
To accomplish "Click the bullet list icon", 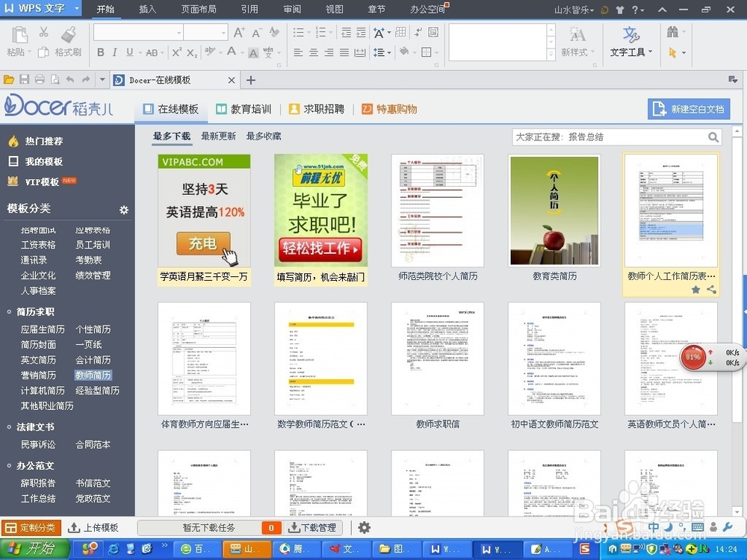I will point(299,32).
